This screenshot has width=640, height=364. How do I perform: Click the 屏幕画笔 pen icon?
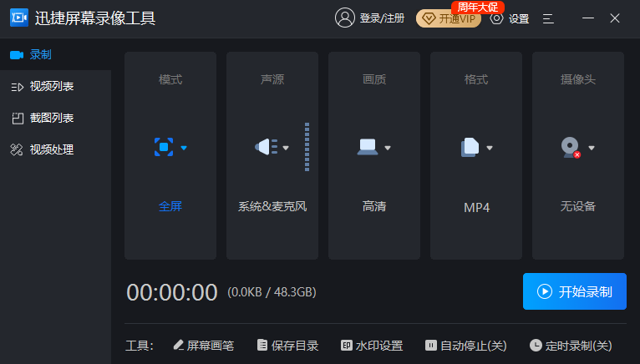178,346
